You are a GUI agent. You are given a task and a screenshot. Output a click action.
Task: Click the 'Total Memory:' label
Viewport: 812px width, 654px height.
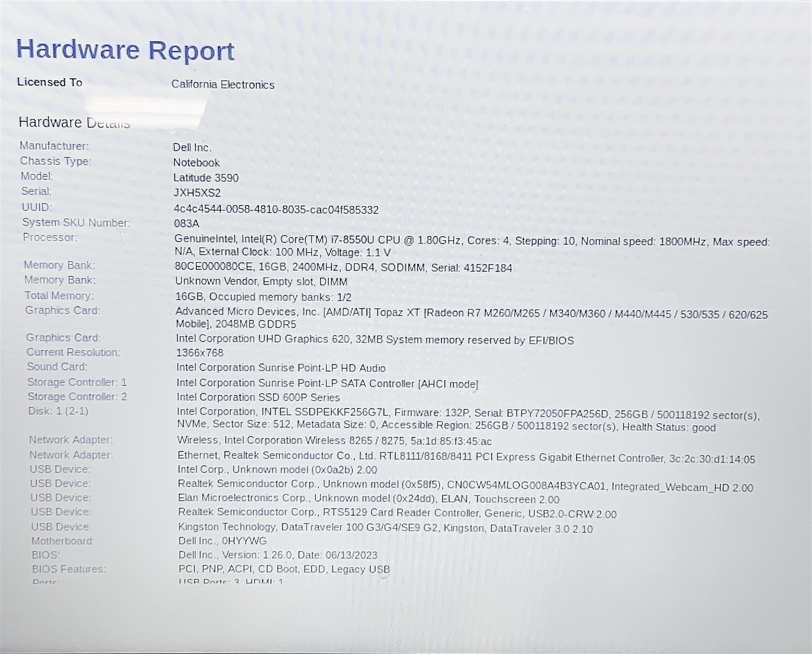tap(59, 296)
